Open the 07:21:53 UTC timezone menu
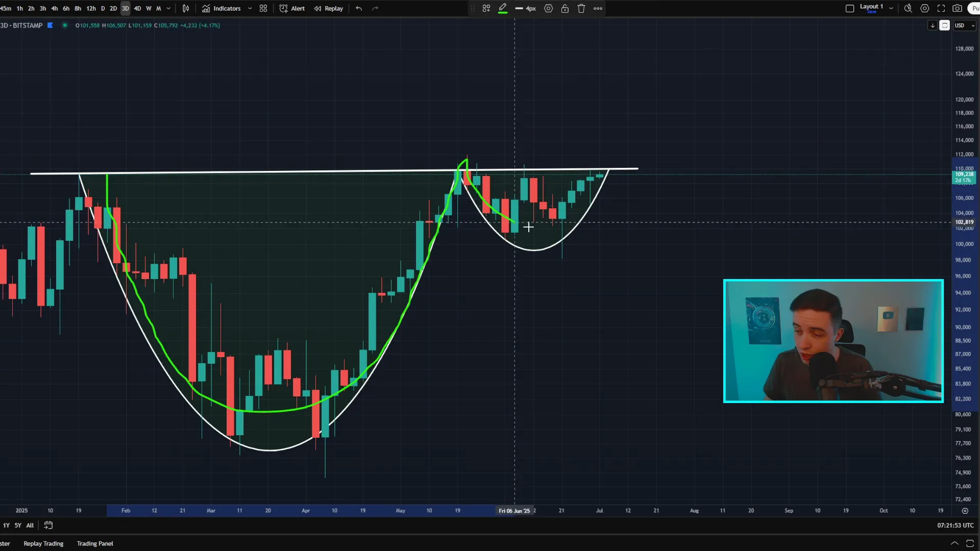The width and height of the screenshot is (980, 551). click(x=955, y=525)
